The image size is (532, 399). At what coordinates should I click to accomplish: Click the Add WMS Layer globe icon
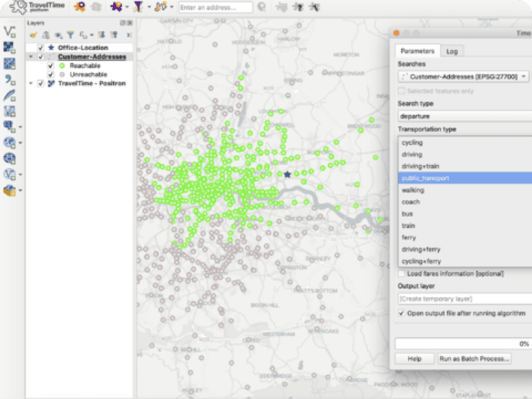10,142
